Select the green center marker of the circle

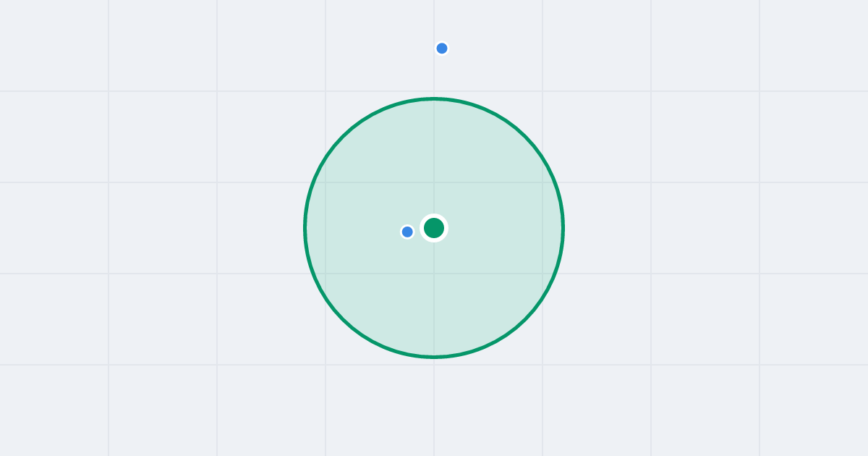(434, 228)
